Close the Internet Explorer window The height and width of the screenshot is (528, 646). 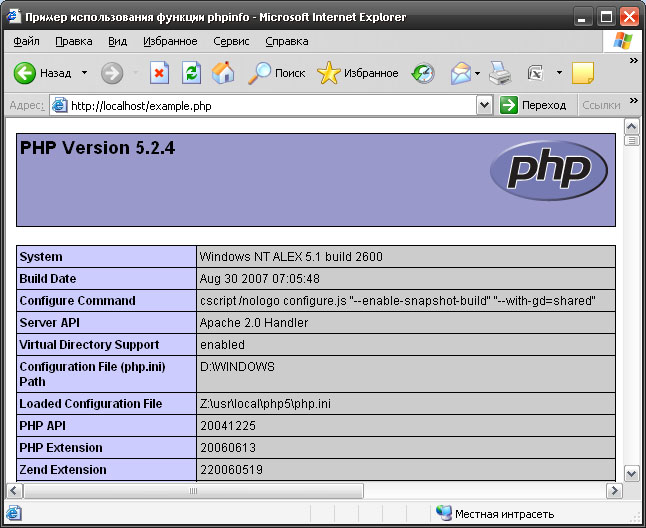coord(630,17)
